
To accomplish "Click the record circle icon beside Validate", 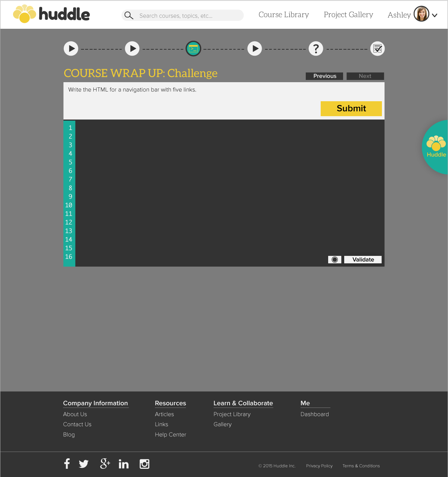I will pyautogui.click(x=335, y=260).
